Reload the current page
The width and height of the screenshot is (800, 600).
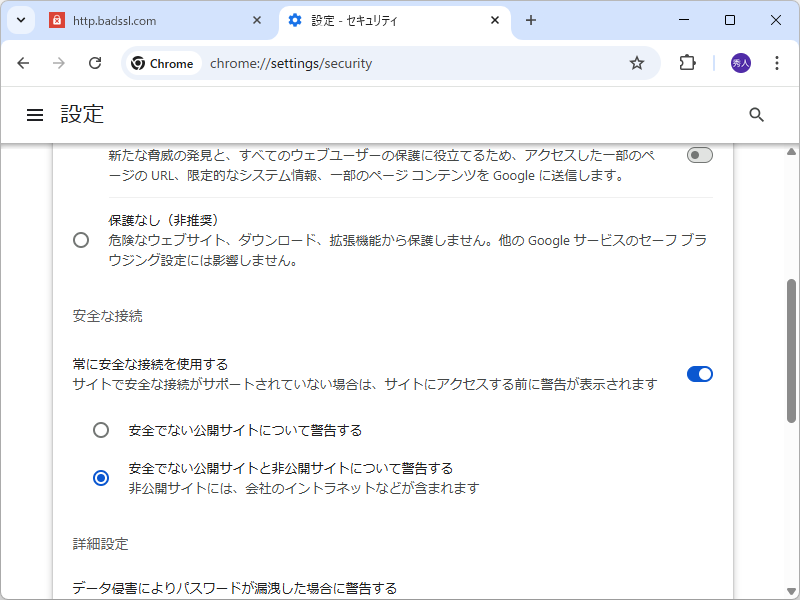[x=95, y=62]
